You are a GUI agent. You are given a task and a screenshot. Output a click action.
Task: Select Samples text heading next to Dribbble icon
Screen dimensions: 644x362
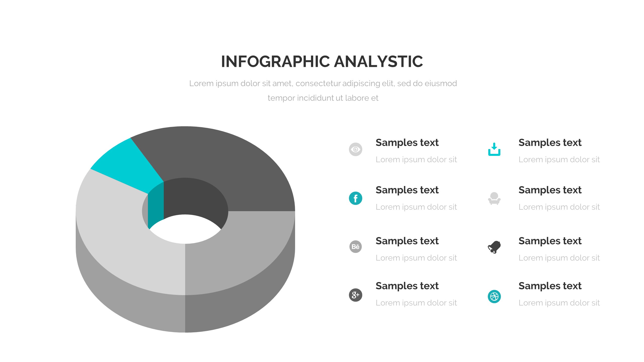[550, 286]
